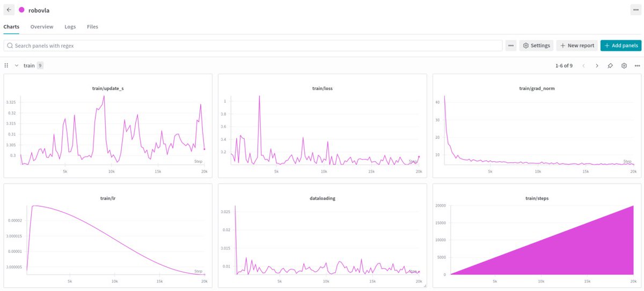This screenshot has height=291, width=644.
Task: Click the train/grad_norm chart title
Action: [x=537, y=88]
